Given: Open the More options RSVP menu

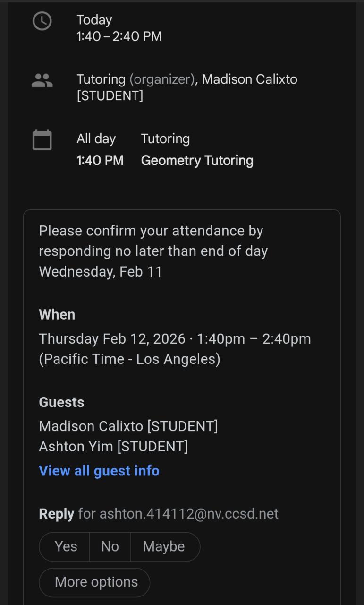Looking at the screenshot, I should (x=96, y=582).
